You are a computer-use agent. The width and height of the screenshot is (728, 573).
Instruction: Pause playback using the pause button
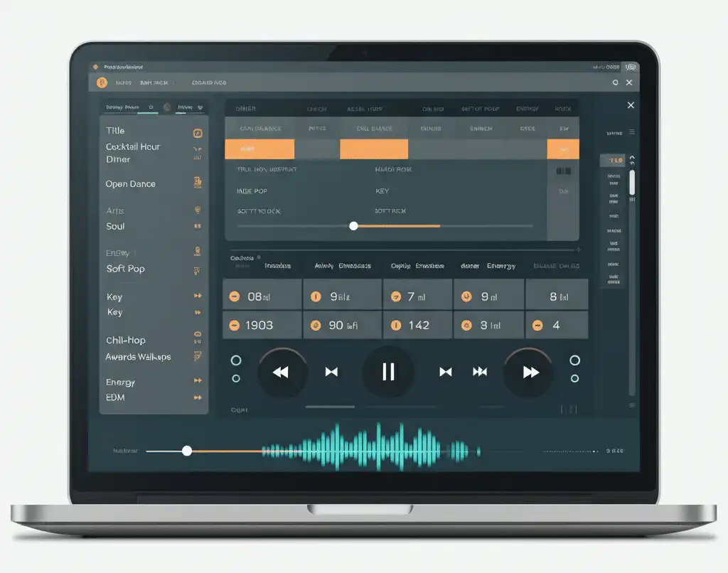[388, 371]
